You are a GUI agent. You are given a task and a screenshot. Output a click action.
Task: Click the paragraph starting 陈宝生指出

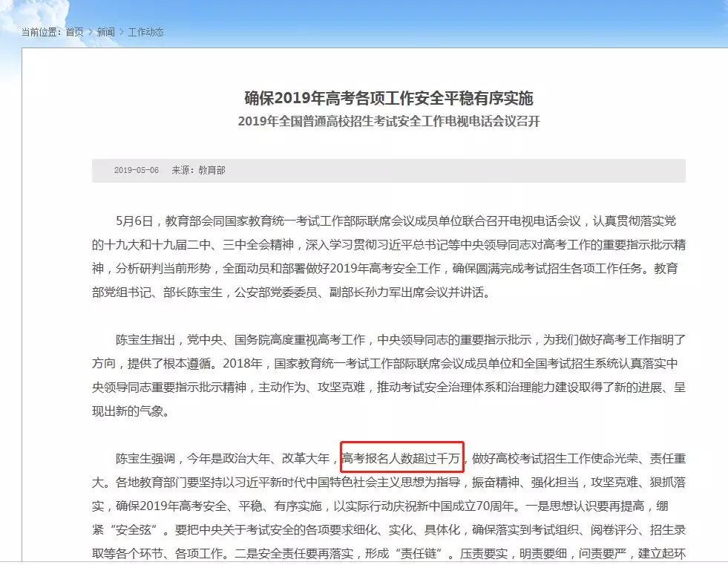tap(389, 376)
